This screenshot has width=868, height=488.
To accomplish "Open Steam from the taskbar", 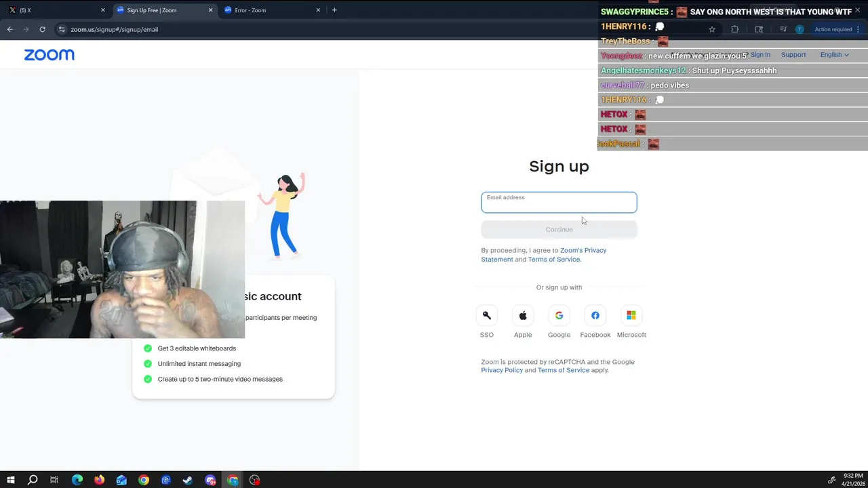I will (x=188, y=480).
